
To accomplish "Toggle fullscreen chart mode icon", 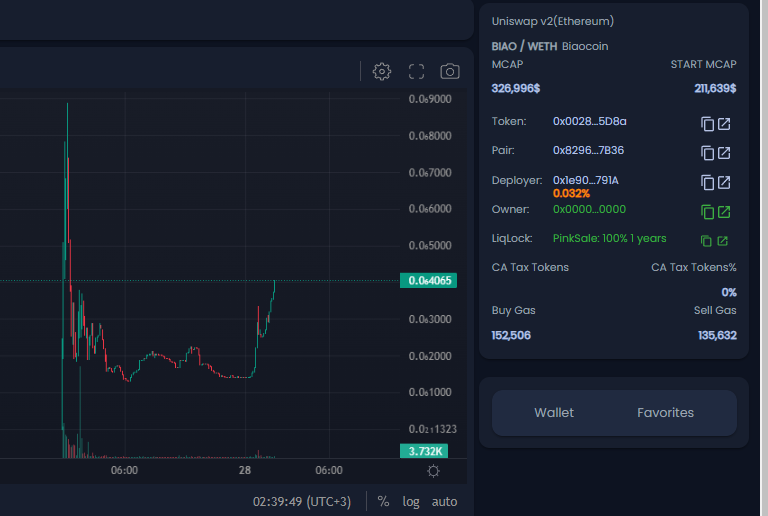I will click(x=416, y=71).
